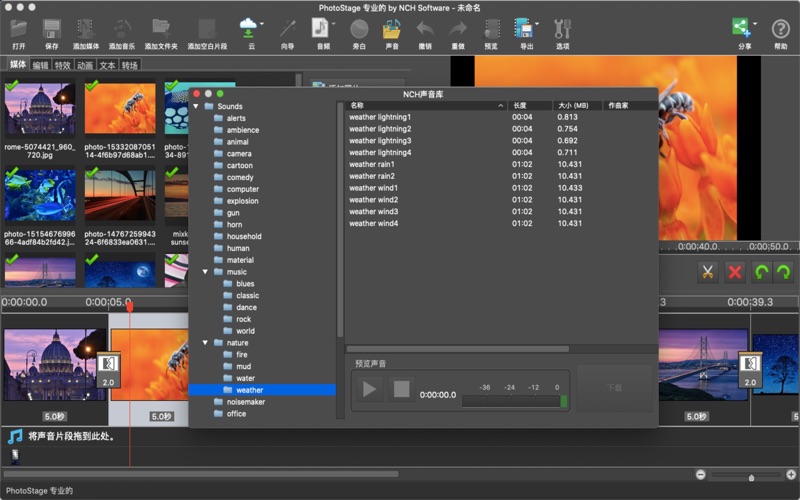Click the 旁白 narration record icon

[x=359, y=30]
